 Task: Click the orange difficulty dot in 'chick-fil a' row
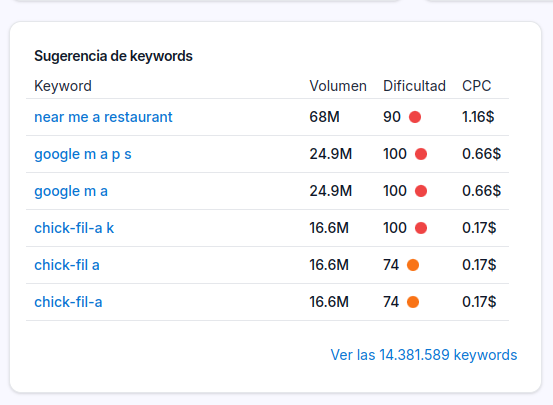(x=413, y=265)
